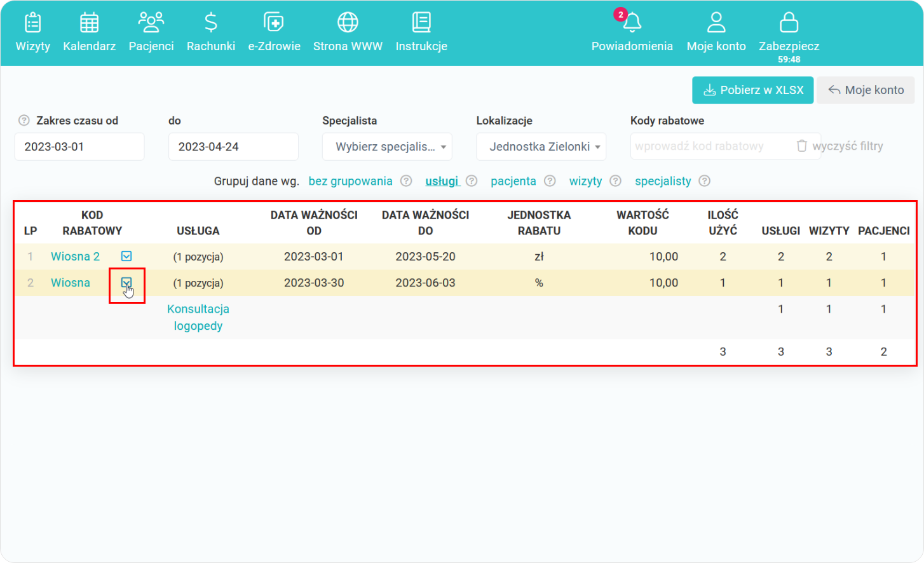Click help icon beside Zakres czasu od
The image size is (924, 563).
click(24, 120)
